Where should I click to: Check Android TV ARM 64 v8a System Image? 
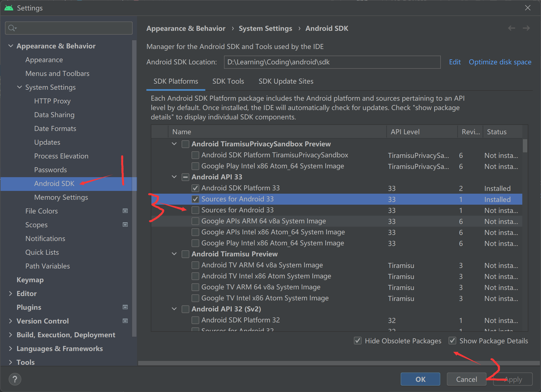click(x=195, y=265)
